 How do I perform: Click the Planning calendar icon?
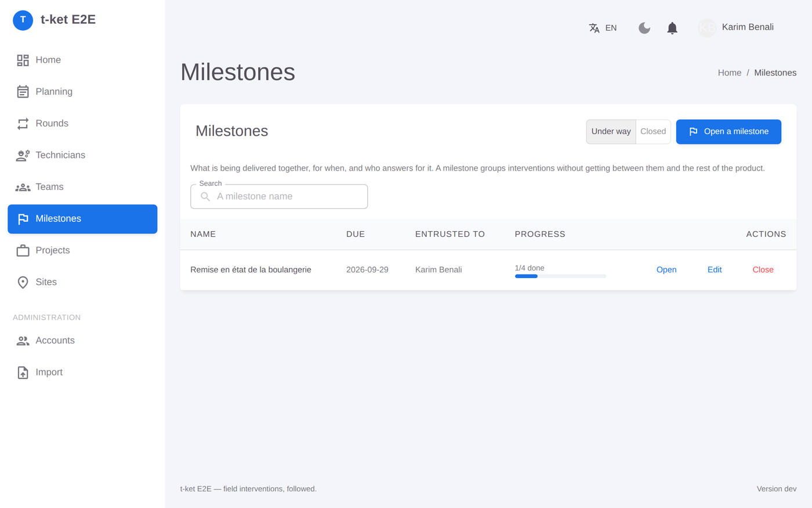pos(23,92)
